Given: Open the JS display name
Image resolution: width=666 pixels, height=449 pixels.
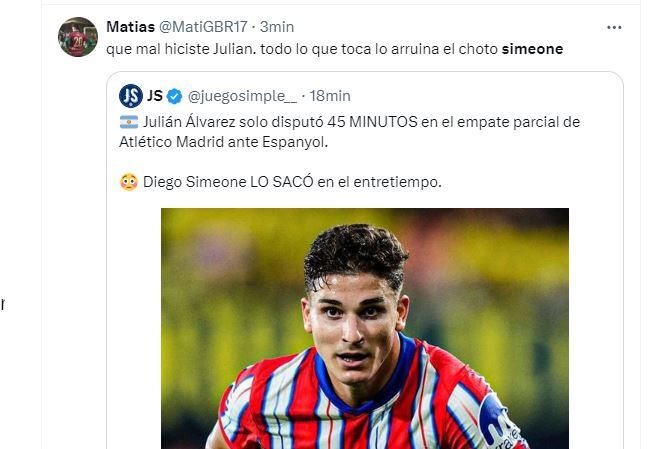Looking at the screenshot, I should coord(155,96).
